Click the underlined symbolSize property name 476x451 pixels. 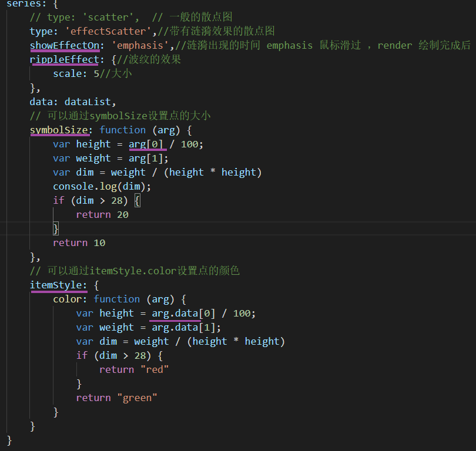coord(59,130)
